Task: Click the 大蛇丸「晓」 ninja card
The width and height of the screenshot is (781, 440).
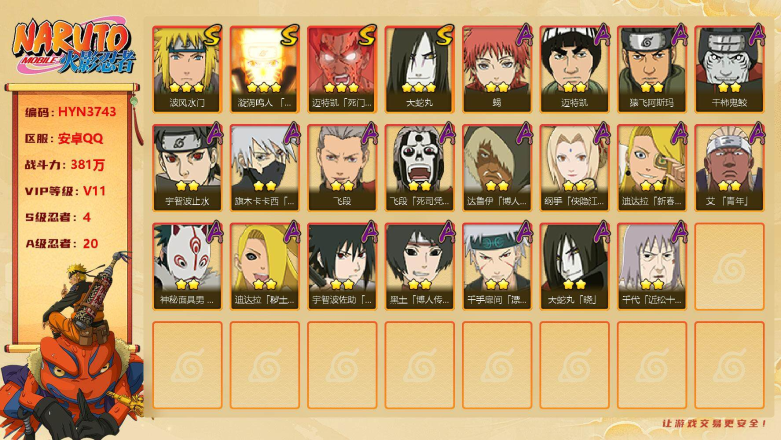Action: [574, 267]
